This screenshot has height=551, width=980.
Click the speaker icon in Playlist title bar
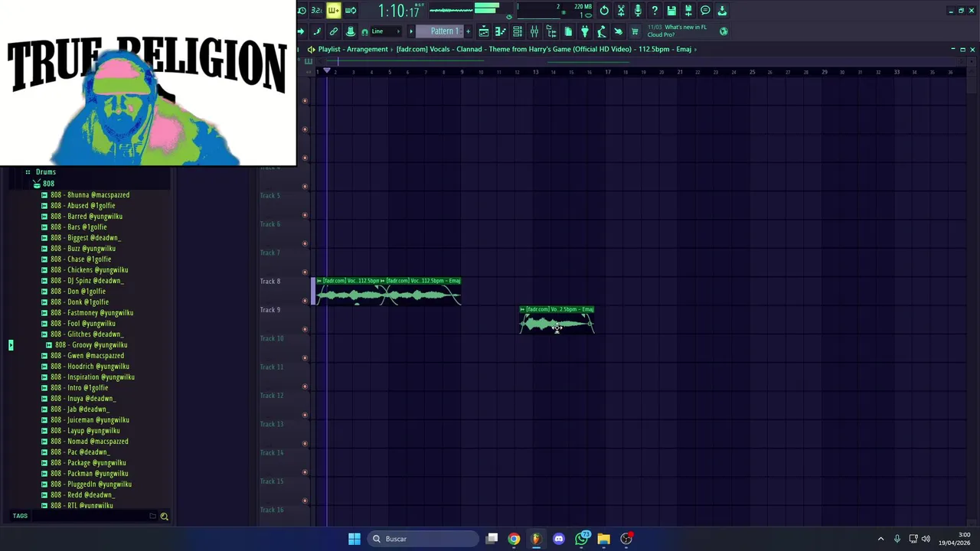click(x=311, y=49)
